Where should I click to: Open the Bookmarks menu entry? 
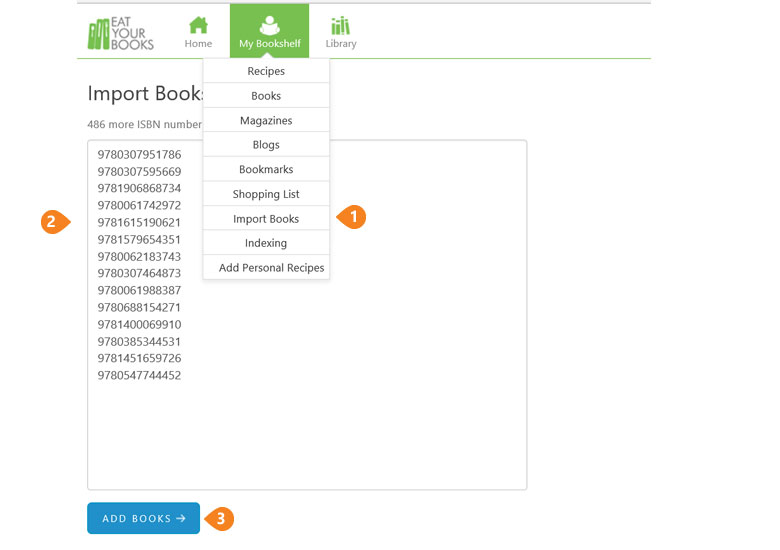click(266, 170)
